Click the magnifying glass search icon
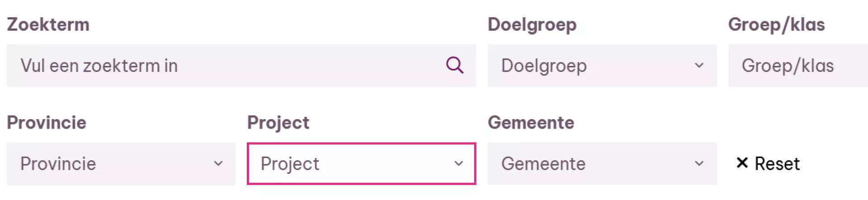Screen dimensions: 868x200 (454, 65)
